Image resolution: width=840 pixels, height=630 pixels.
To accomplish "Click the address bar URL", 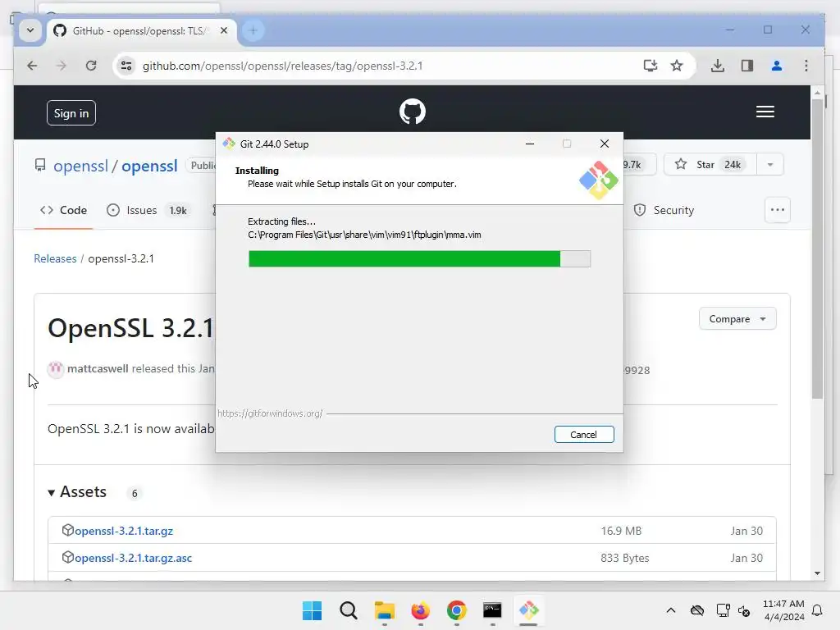I will pos(282,66).
